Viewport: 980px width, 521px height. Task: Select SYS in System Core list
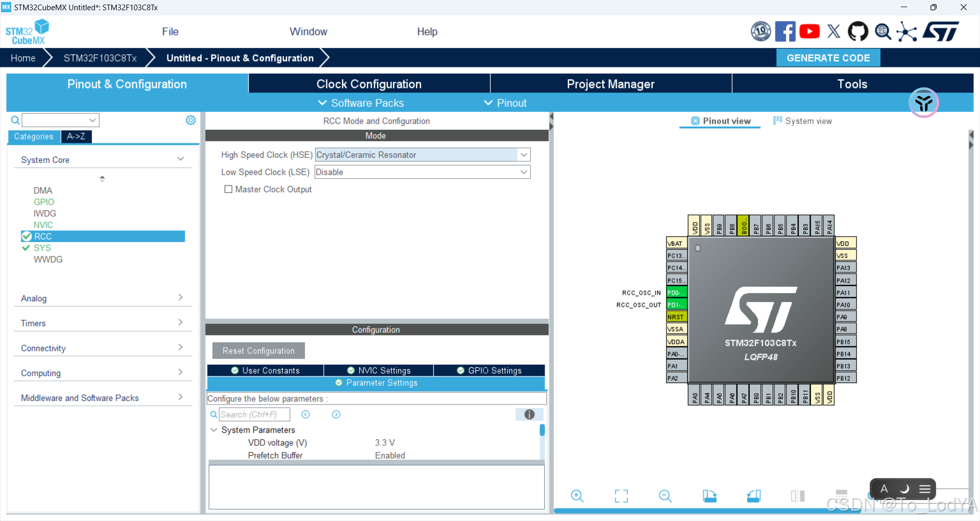pyautogui.click(x=42, y=248)
